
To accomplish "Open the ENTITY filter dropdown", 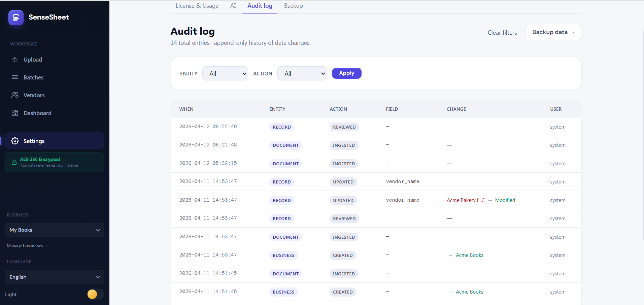I will tap(225, 73).
